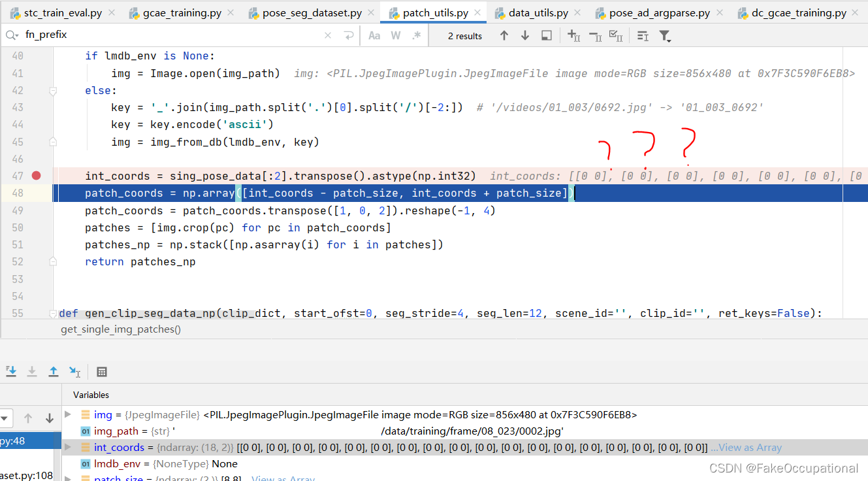
Task: Jump to next search occurrence arrow
Action: click(x=525, y=36)
